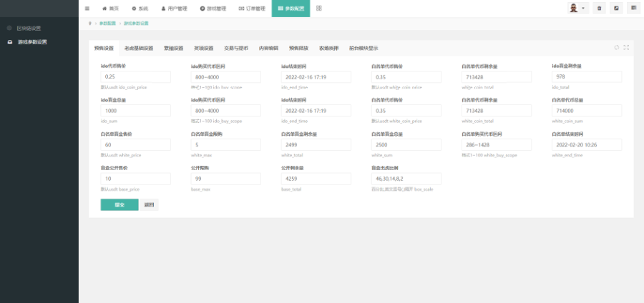Switch to the 农场质押 tab

point(329,48)
